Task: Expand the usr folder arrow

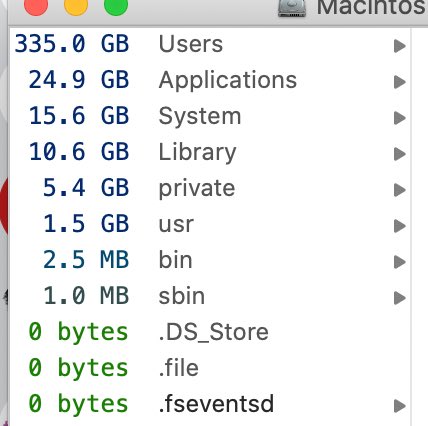Action: [399, 226]
